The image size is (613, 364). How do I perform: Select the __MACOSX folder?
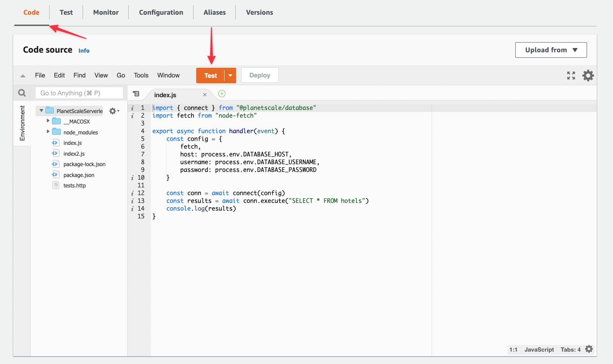click(76, 122)
